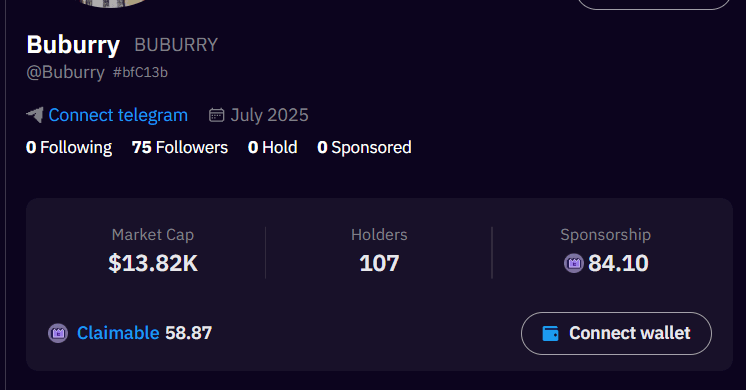The height and width of the screenshot is (390, 746).
Task: View the 75 Followers list
Action: [180, 147]
